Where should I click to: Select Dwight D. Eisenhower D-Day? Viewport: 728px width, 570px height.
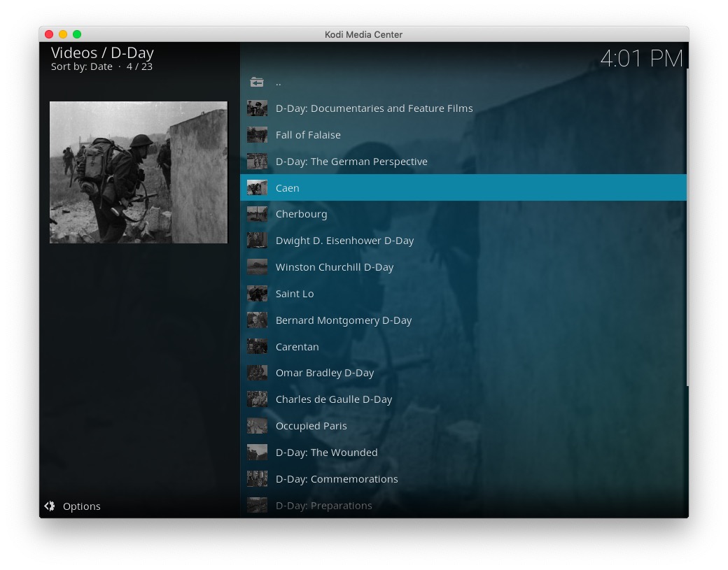[344, 241]
